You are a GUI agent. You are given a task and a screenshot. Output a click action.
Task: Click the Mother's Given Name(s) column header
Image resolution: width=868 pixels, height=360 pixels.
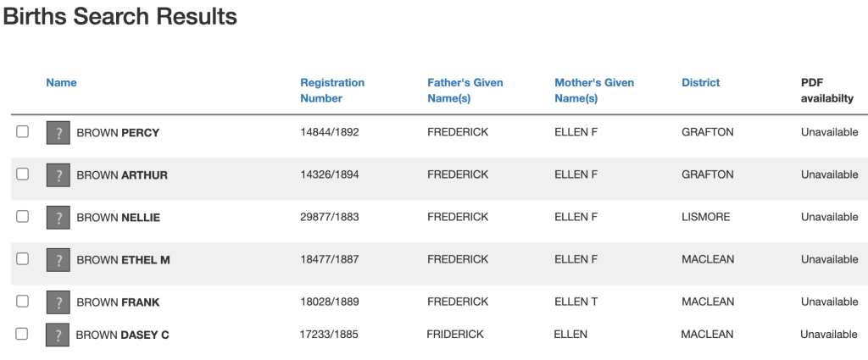click(x=594, y=91)
